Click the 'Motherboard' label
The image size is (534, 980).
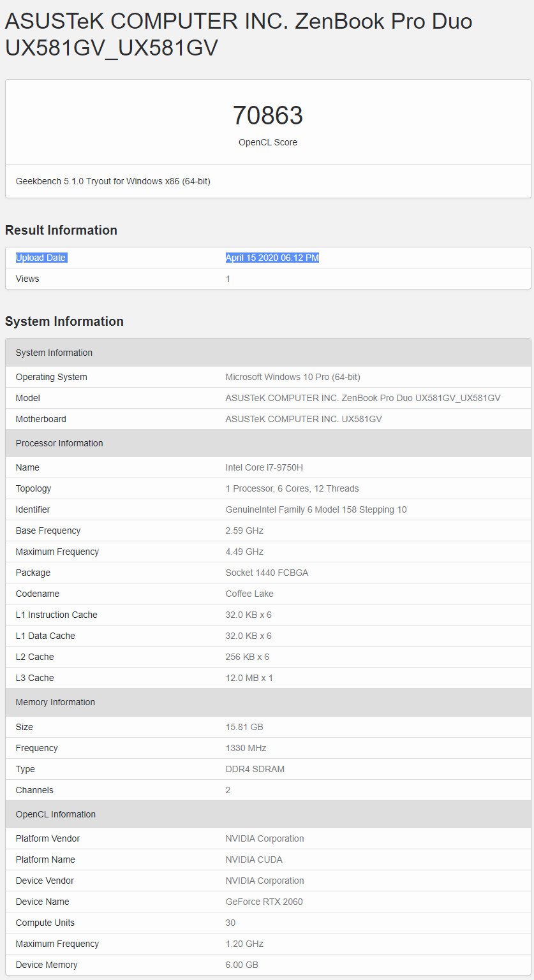[x=41, y=419]
